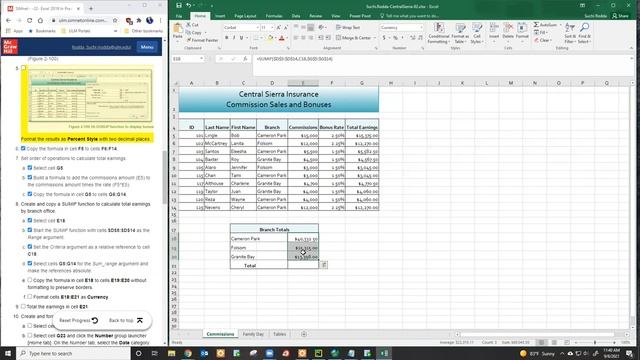Click the Auto Fill Options icon near E21
The height and width of the screenshot is (360, 640).
click(x=323, y=265)
